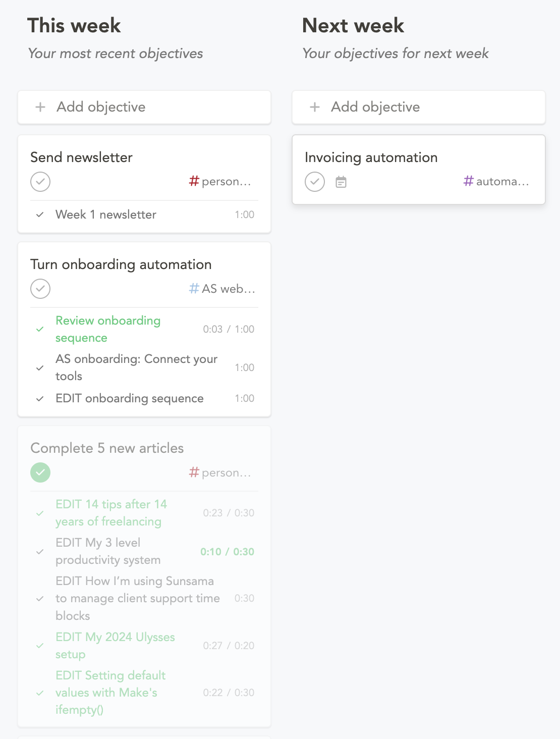
Task: Click Add objective under This week
Action: pos(101,107)
